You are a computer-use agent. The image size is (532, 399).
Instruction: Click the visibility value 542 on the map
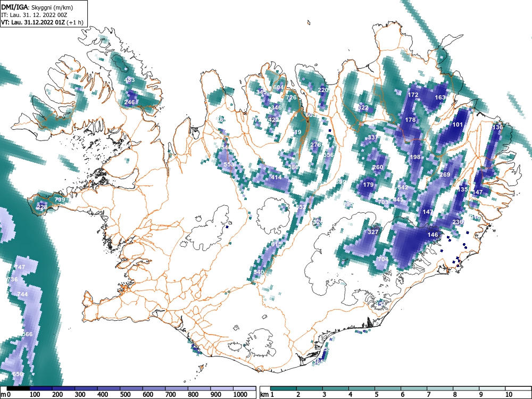[403, 187]
